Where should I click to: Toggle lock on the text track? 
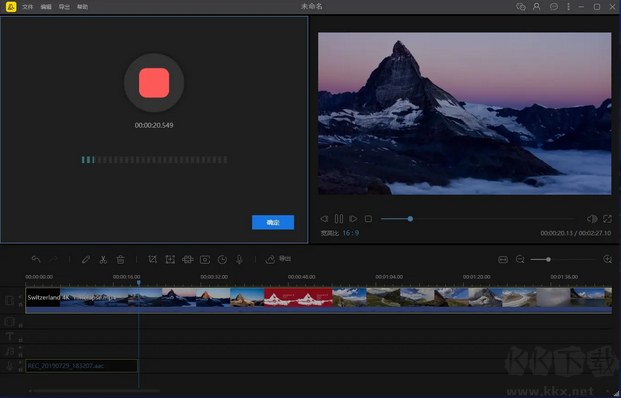tap(21, 340)
